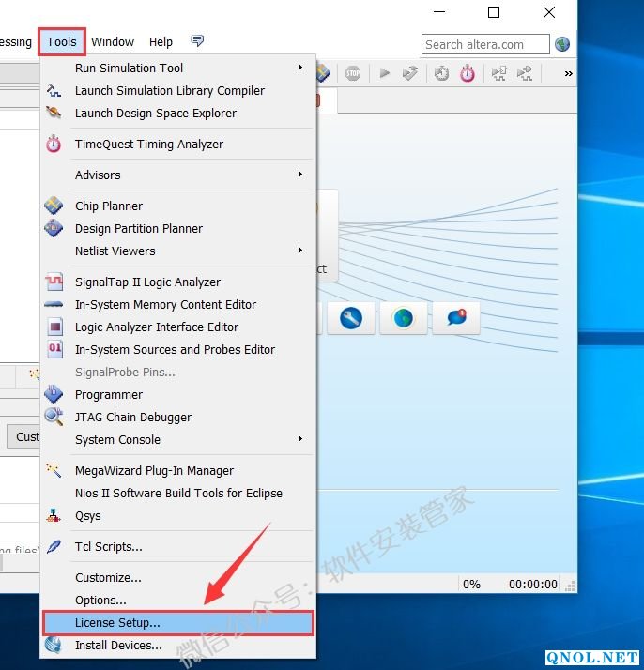
Task: Open the Window menu
Action: pos(113,42)
